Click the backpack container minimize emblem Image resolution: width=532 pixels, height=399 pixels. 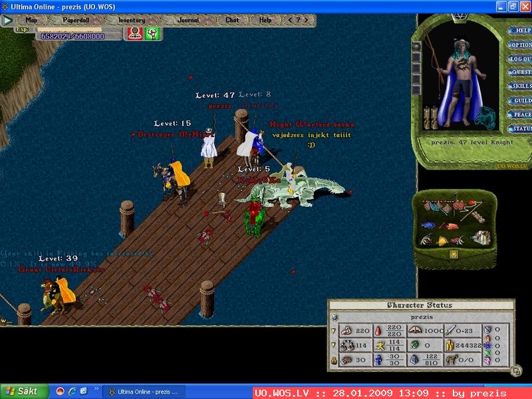pos(454,254)
